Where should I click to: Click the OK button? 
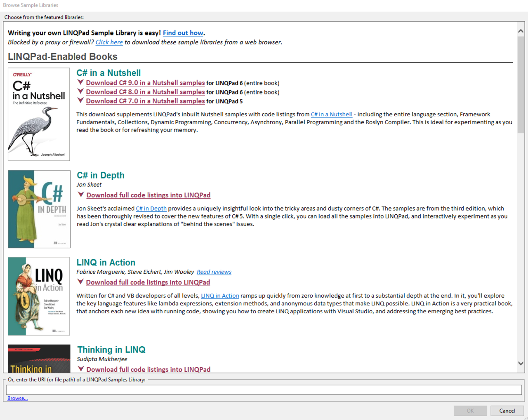470,411
